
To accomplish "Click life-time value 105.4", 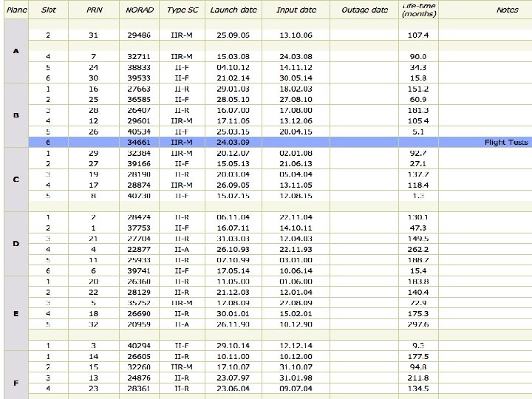I will (418, 120).
